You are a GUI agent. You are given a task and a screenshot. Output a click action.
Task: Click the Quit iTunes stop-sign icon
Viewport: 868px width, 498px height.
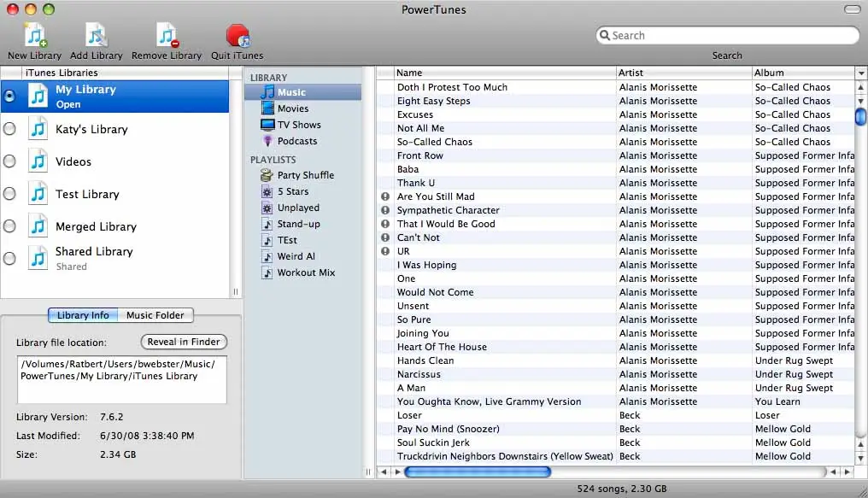click(x=238, y=35)
